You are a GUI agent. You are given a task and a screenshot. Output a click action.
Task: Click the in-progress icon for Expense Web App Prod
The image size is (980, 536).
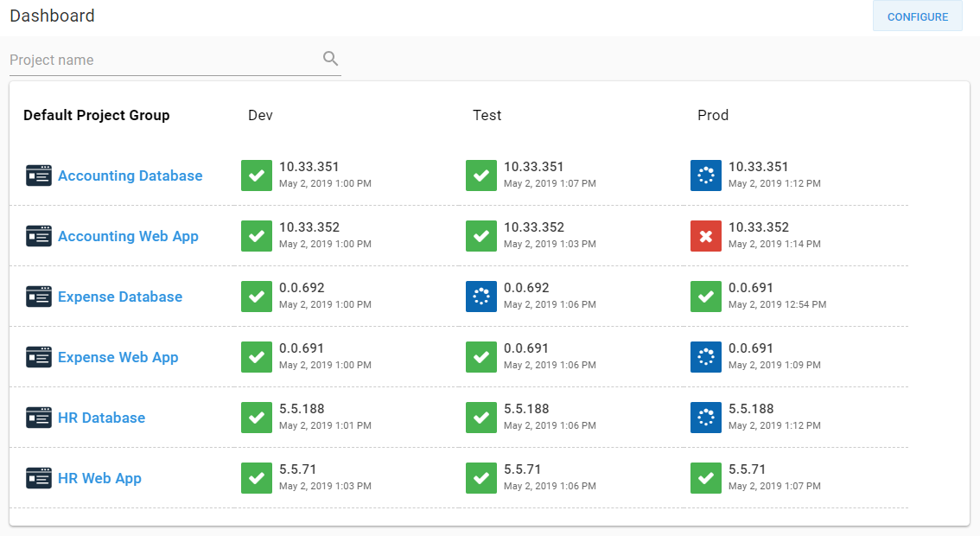pyautogui.click(x=706, y=356)
